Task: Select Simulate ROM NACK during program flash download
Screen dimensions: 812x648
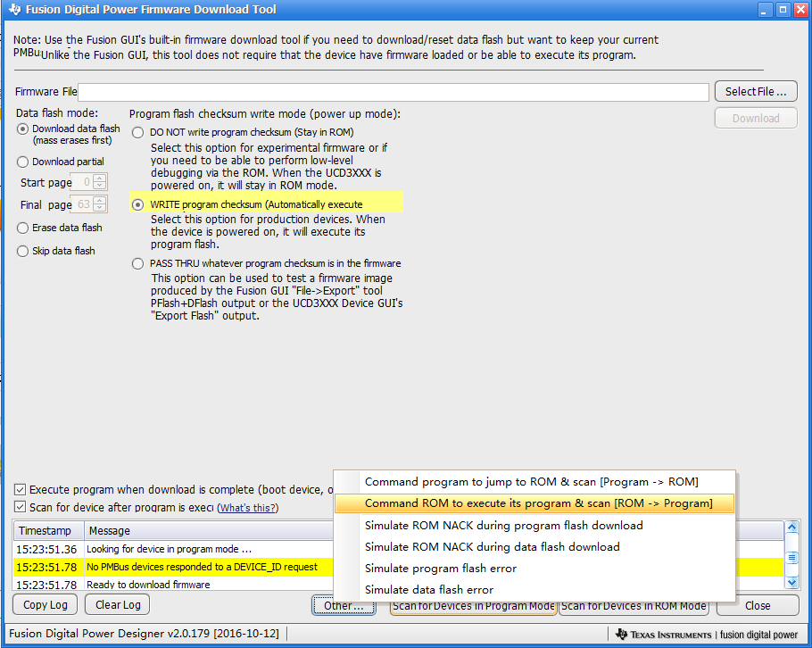Action: click(534, 525)
